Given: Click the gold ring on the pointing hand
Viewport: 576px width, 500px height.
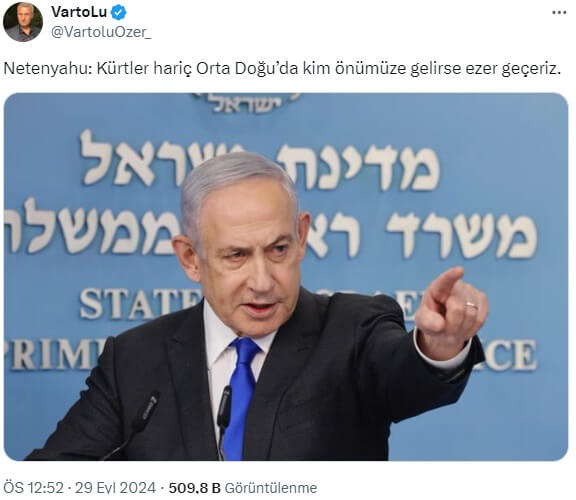Looking at the screenshot, I should [x=470, y=305].
